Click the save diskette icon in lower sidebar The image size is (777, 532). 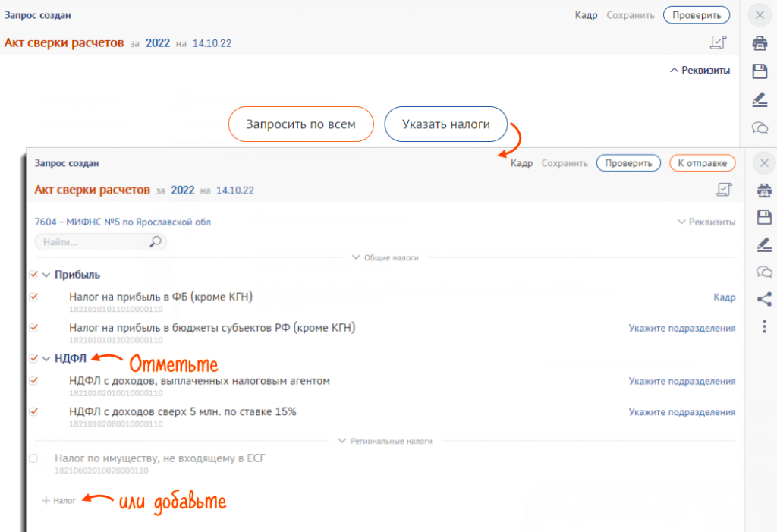tap(764, 218)
